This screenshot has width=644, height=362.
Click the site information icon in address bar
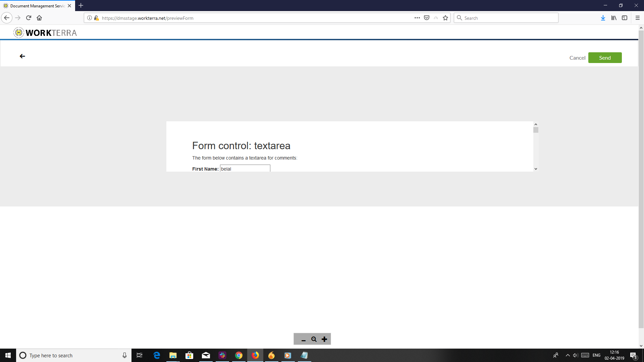(90, 18)
